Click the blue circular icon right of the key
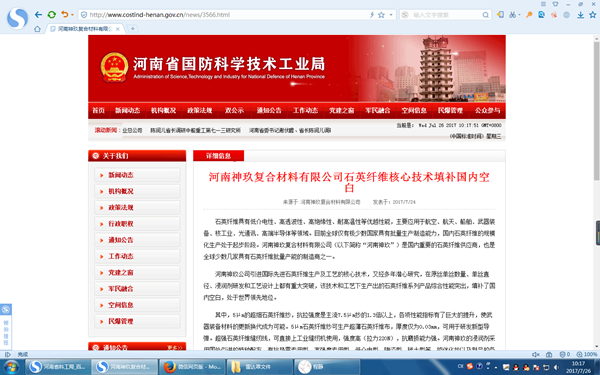Viewport: 600px width, 375px height. tap(541, 15)
